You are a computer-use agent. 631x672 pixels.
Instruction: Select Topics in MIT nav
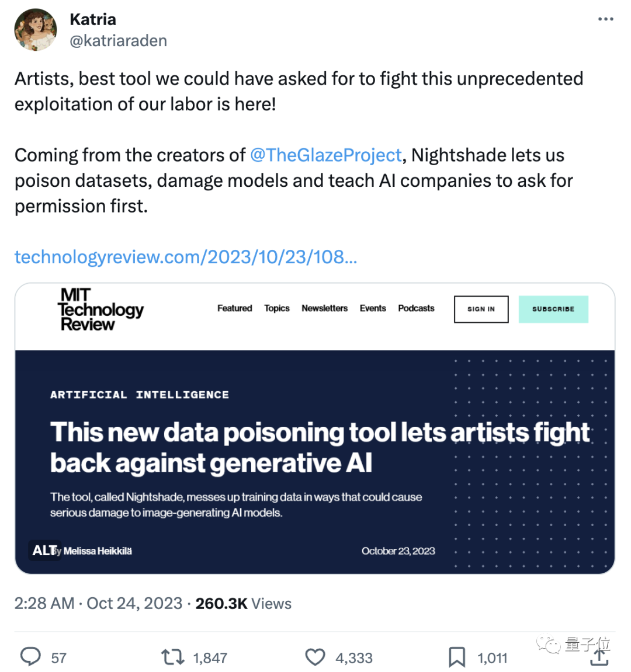(x=276, y=308)
